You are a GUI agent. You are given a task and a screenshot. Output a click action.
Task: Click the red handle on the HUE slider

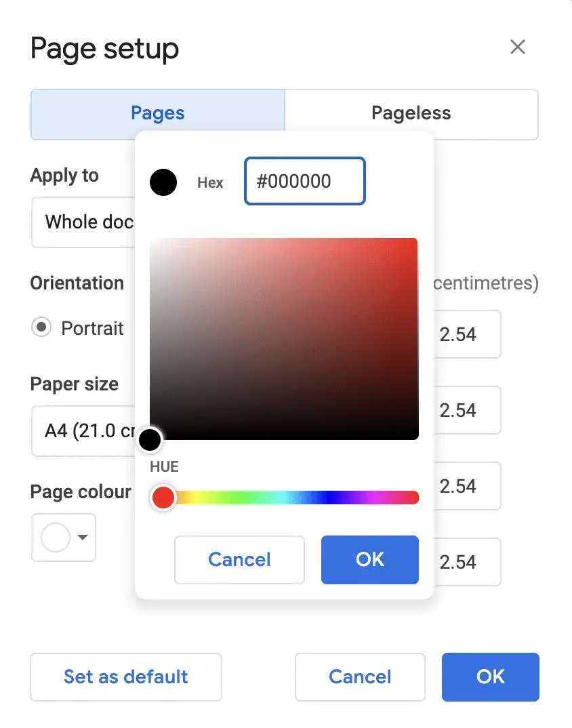click(x=163, y=498)
